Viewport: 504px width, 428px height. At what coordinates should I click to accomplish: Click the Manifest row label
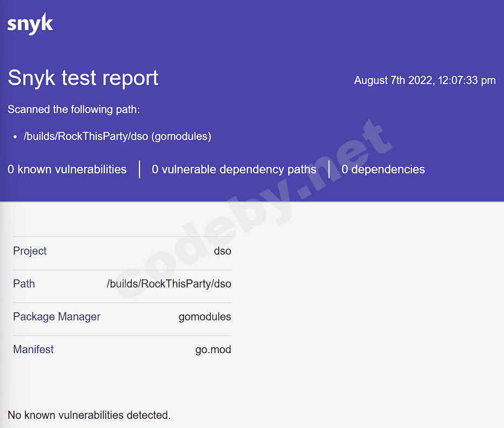[33, 349]
